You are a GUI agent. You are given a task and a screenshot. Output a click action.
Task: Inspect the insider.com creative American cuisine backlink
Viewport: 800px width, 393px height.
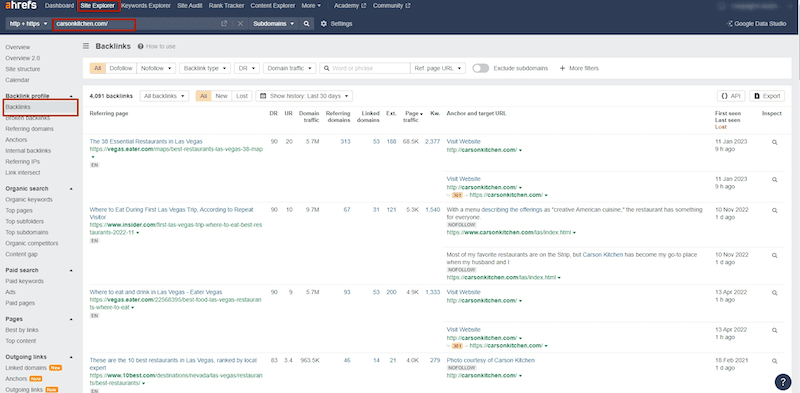click(x=774, y=210)
